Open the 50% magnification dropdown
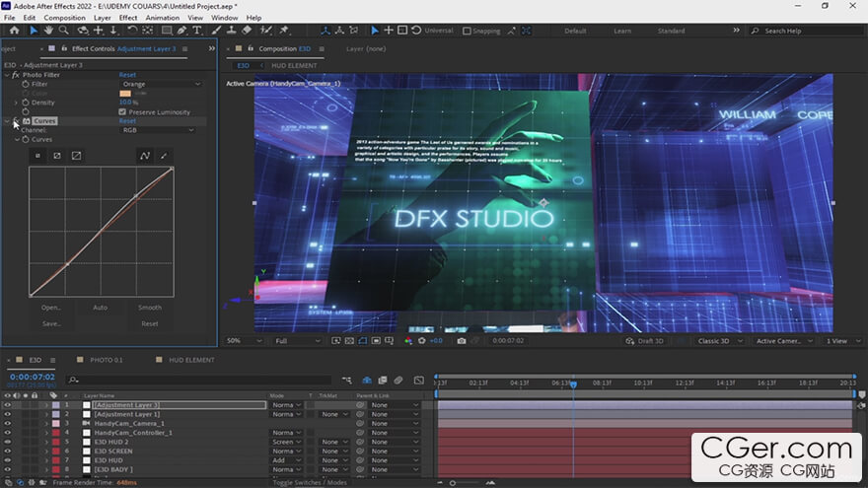The image size is (868, 488). [x=244, y=341]
